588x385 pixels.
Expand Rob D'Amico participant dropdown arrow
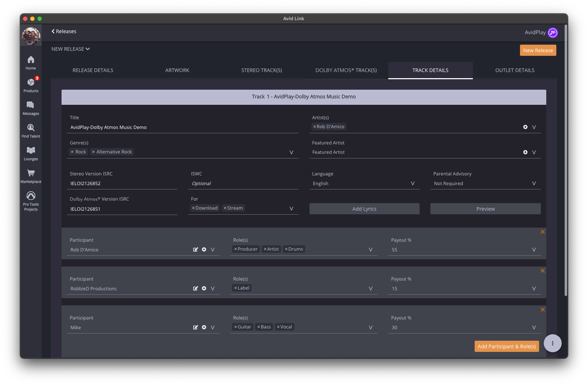coord(213,250)
